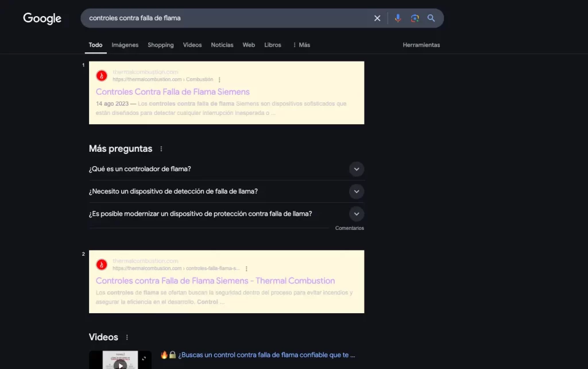Click the Google logo
Image resolution: width=588 pixels, height=369 pixels.
click(42, 18)
